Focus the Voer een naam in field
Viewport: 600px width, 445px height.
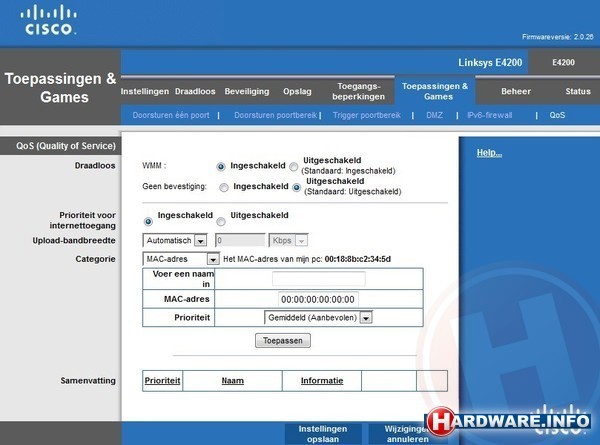[x=319, y=279]
